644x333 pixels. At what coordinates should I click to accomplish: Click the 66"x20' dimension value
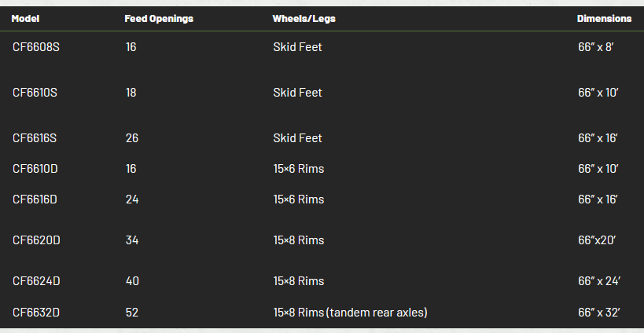click(596, 240)
